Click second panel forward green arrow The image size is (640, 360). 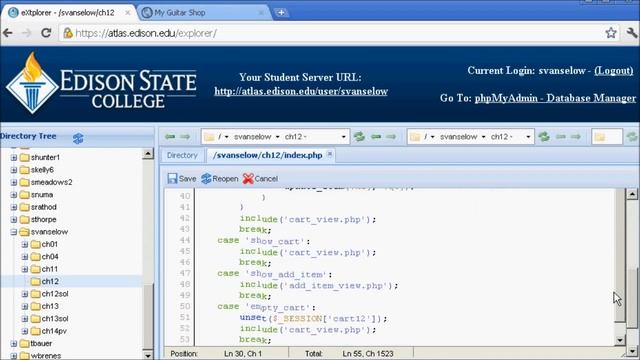tap(391, 136)
